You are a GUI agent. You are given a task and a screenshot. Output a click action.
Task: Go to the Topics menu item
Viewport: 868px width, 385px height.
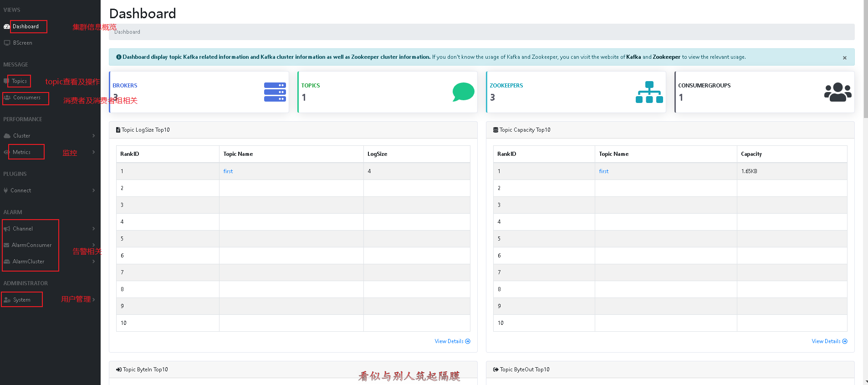point(19,81)
